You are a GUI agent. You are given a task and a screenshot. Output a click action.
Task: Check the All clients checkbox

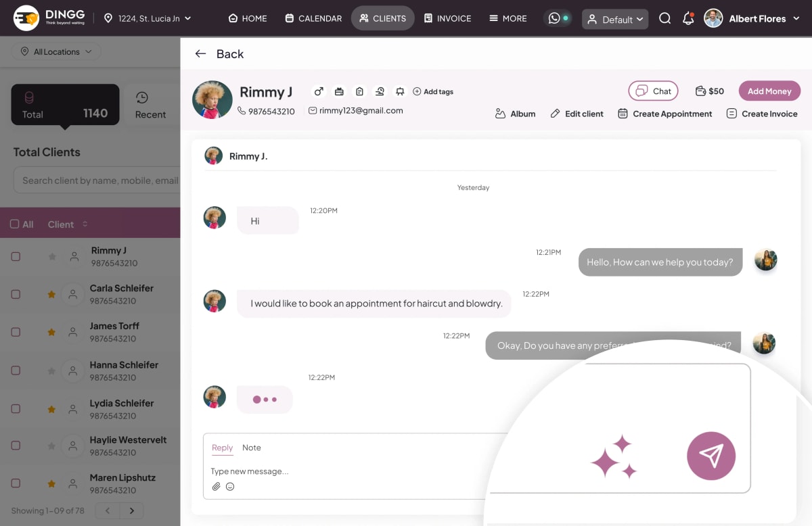point(15,224)
